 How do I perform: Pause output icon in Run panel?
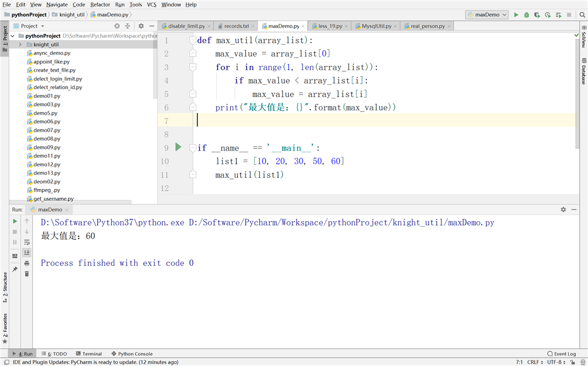click(15, 242)
